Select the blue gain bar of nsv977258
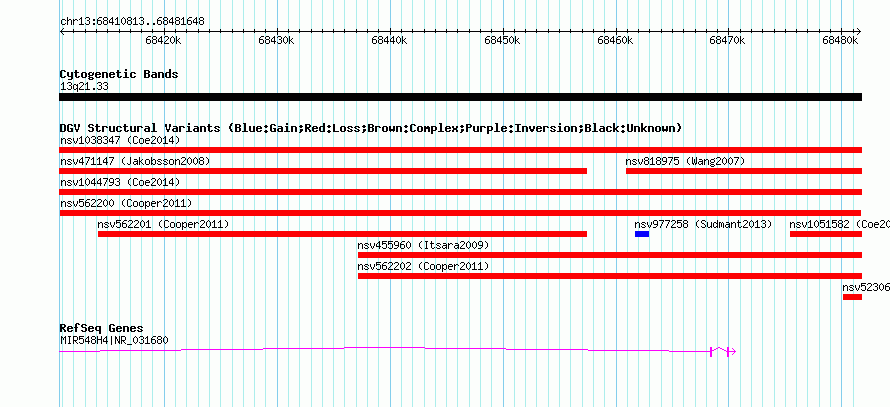 click(642, 234)
